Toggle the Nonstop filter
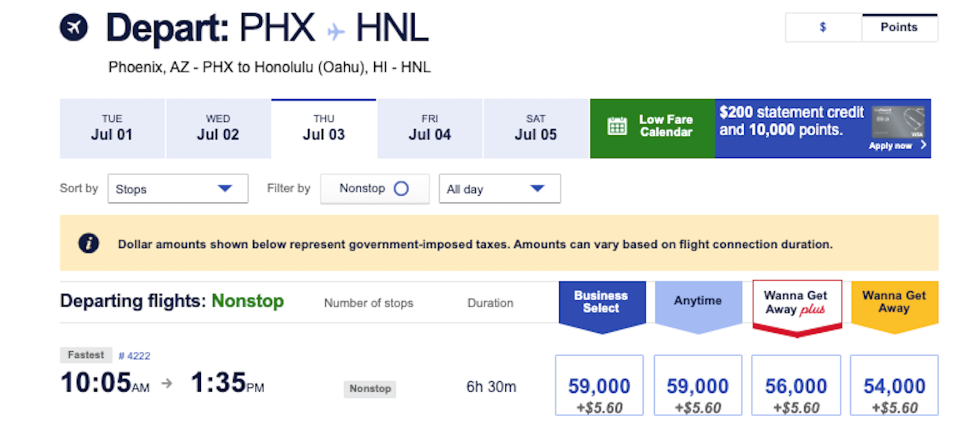This screenshot has width=980, height=432. [374, 188]
